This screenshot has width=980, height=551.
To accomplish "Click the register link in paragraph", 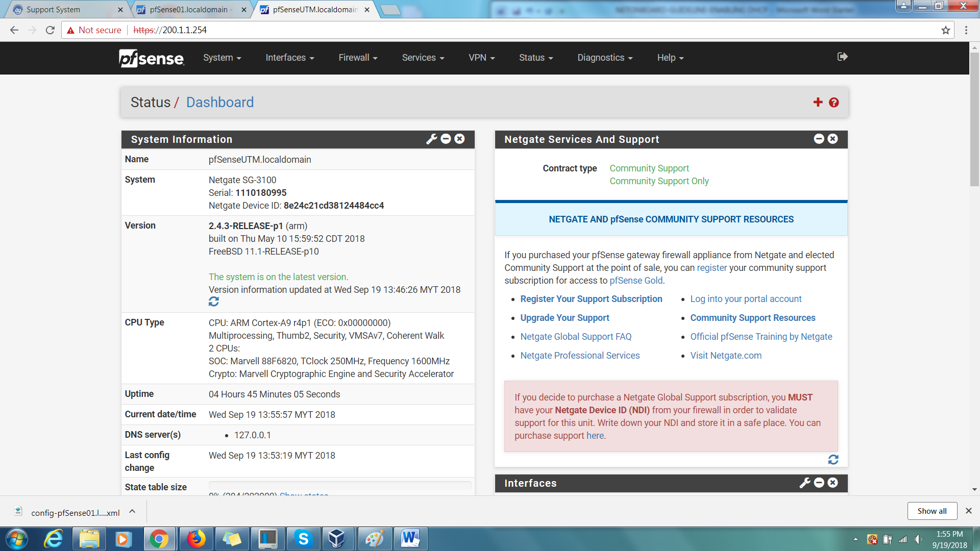I will coord(712,268).
